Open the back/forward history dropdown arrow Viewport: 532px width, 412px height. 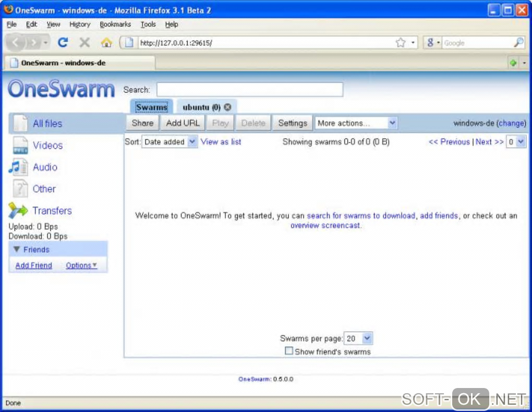coord(45,43)
